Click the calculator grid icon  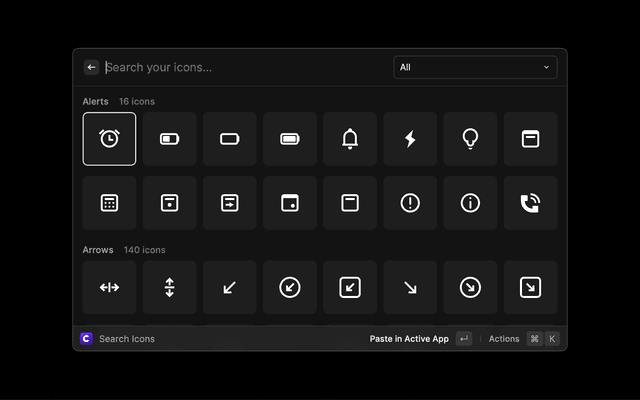(x=109, y=203)
